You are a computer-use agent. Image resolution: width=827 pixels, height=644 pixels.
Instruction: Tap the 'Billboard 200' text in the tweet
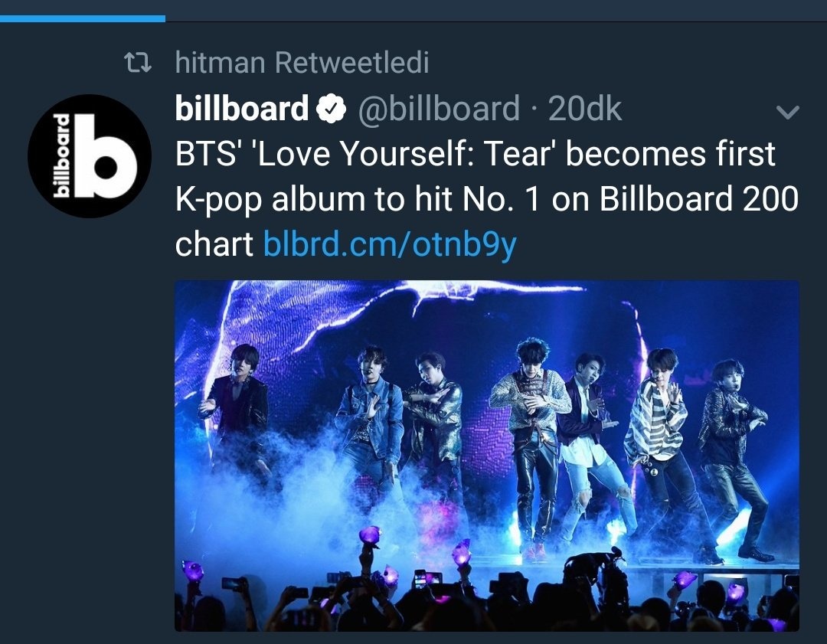699,200
